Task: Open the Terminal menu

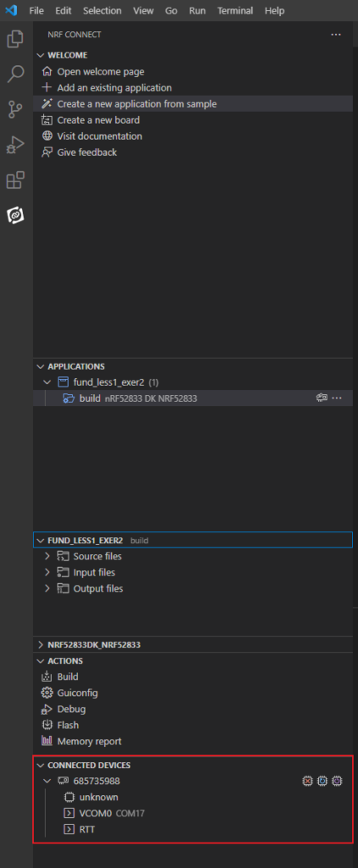Action: point(235,10)
